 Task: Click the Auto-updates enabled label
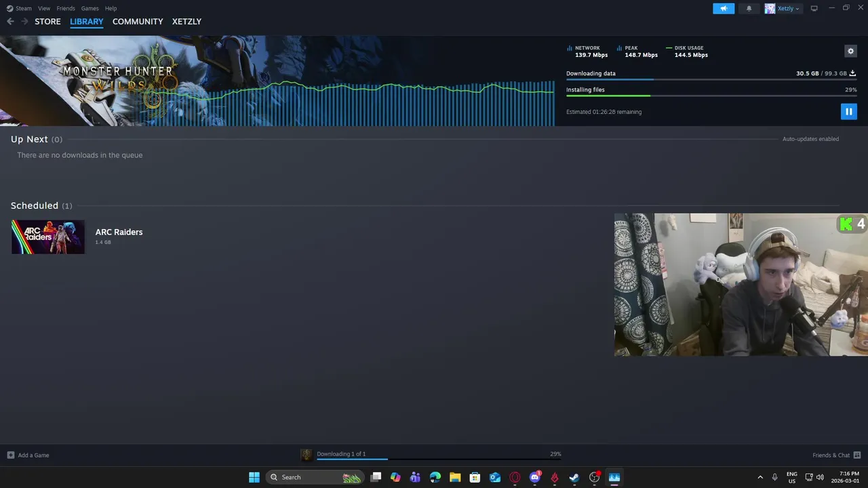(810, 139)
